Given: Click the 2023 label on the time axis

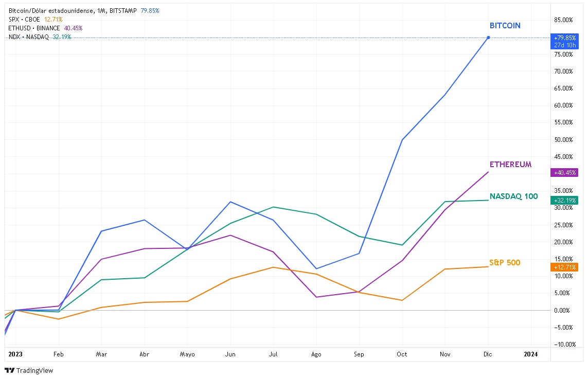Looking at the screenshot, I should (x=16, y=354).
